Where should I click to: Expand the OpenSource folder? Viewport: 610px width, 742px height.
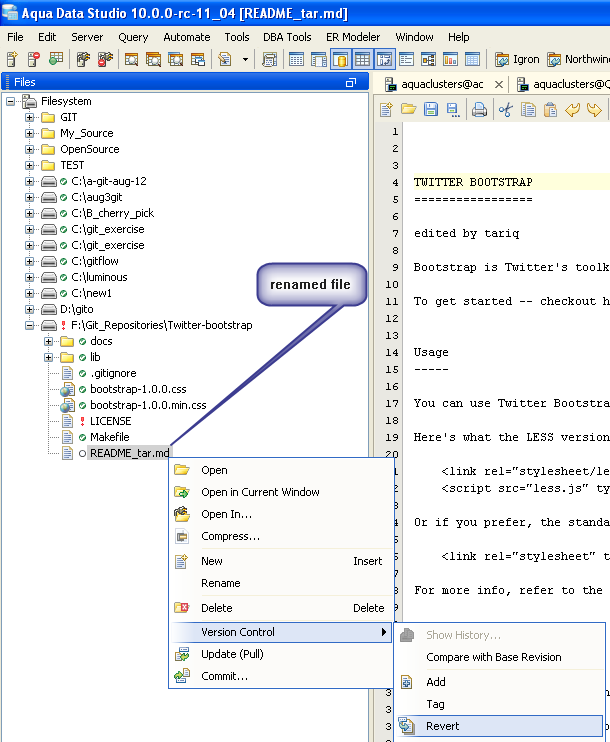point(29,150)
